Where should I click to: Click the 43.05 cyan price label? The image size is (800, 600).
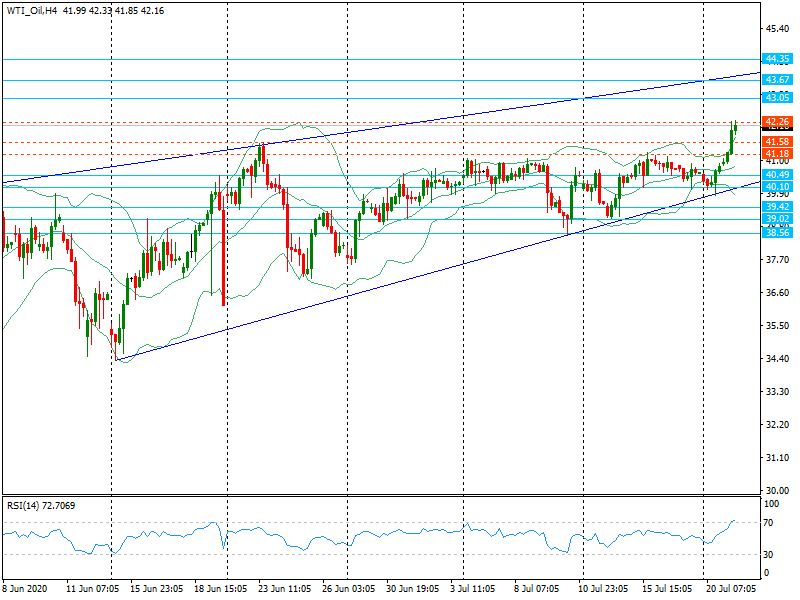point(777,97)
